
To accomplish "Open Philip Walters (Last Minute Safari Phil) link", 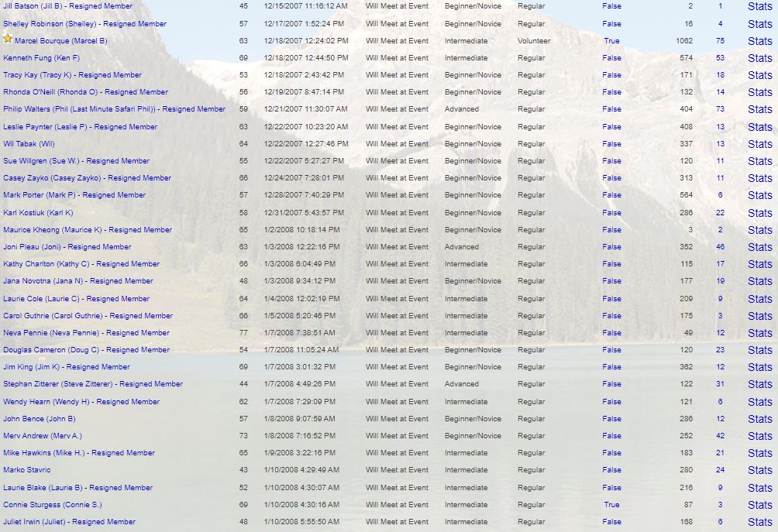I will click(x=114, y=109).
